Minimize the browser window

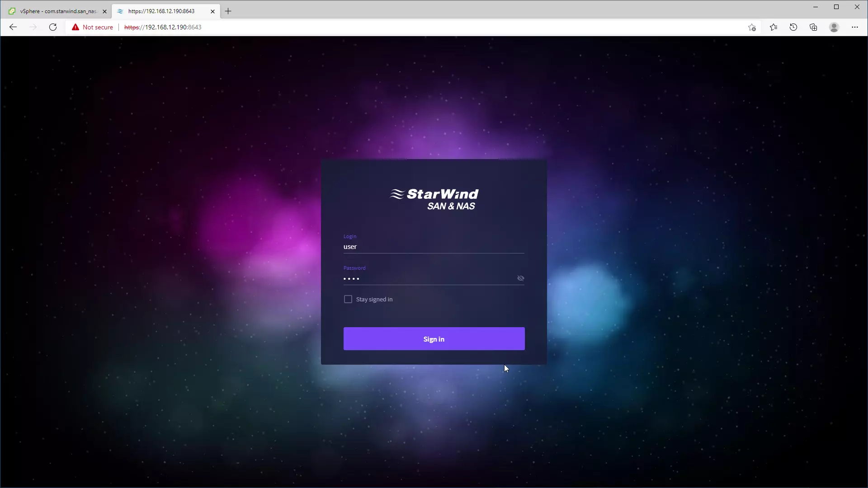coord(816,7)
